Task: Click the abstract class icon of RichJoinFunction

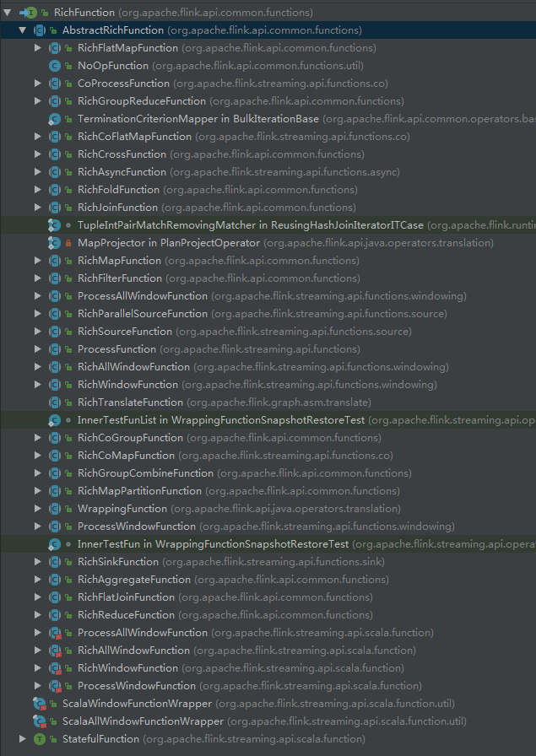Action: pyautogui.click(x=55, y=208)
